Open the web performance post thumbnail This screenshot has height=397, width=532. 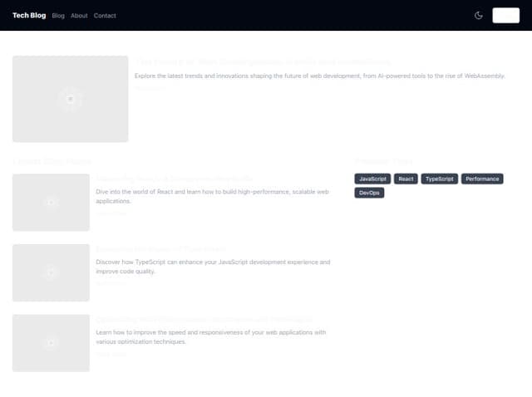point(51,343)
